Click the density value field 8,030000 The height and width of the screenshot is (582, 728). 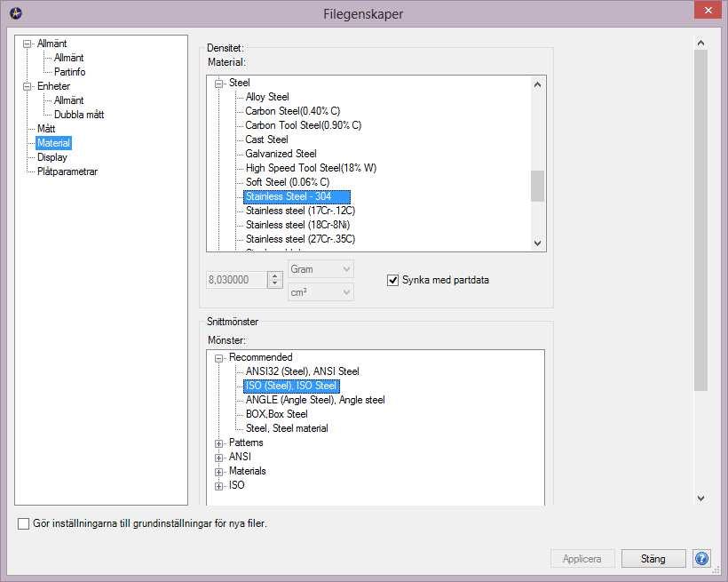tap(236, 280)
